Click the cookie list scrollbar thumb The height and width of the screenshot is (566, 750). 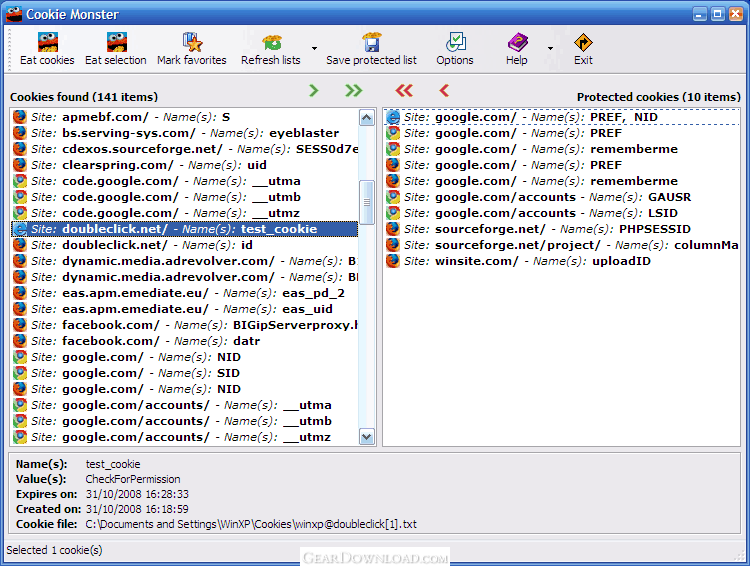click(x=366, y=202)
